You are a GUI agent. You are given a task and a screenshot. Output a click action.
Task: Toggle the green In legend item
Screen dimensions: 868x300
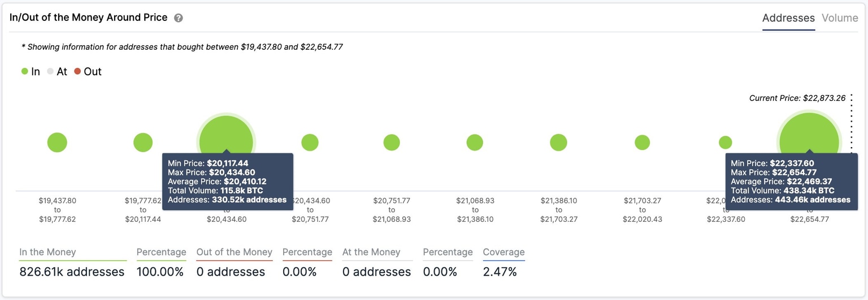(x=31, y=72)
